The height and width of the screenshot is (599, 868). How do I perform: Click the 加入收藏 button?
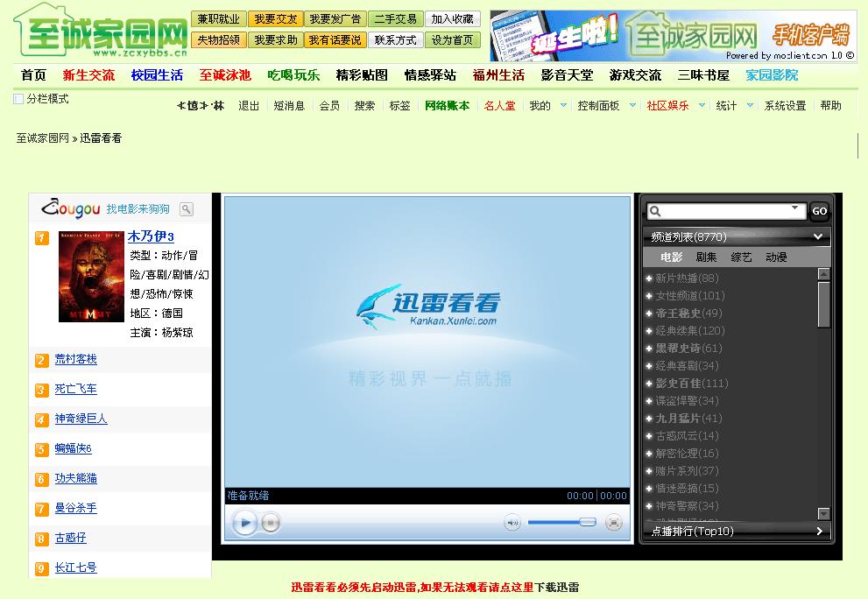[x=452, y=19]
